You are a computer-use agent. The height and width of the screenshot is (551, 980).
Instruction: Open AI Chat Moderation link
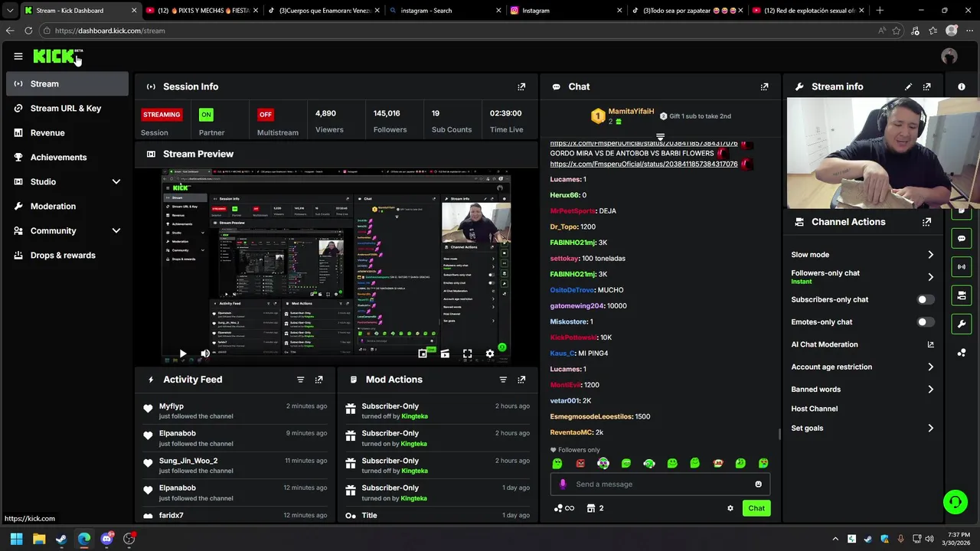pos(863,344)
